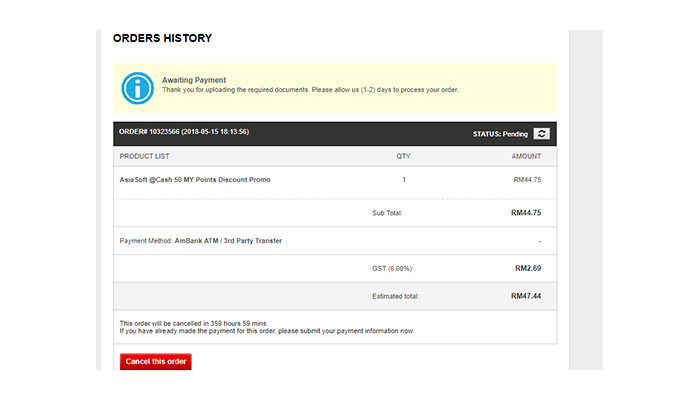Click estimated total RM47.44

(x=526, y=296)
